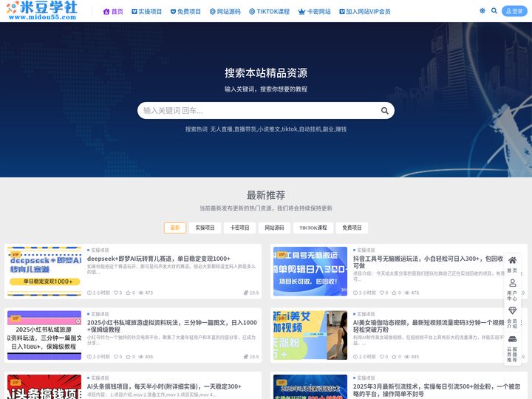Open 2025年3月最新引流技术 article title
Viewport: 532px width, 399px height.
click(437, 390)
